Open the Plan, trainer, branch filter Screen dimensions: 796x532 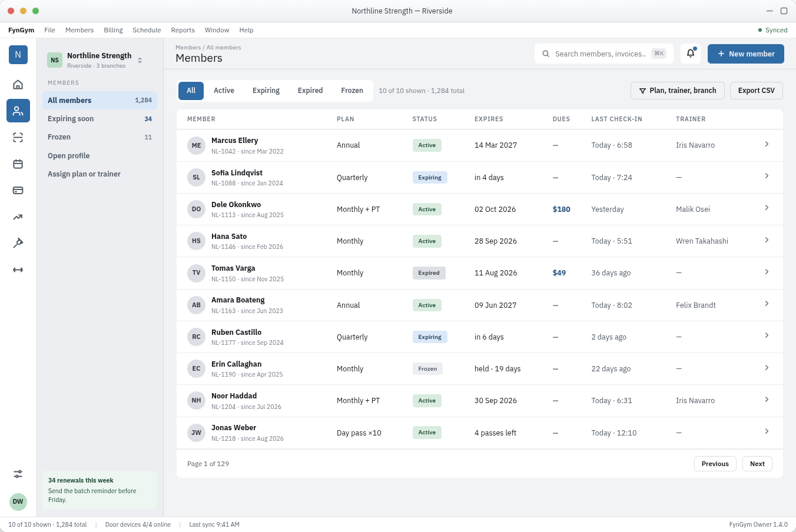(x=678, y=91)
